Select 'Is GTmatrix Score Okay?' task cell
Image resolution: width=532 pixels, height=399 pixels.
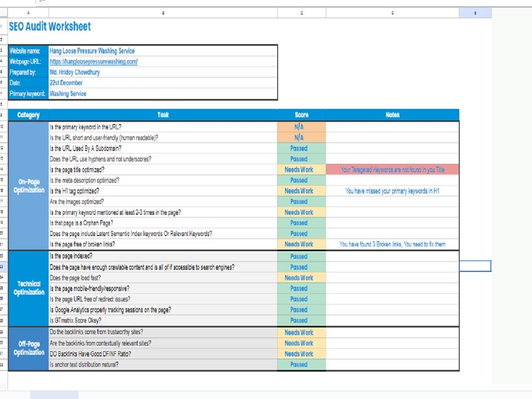163,321
